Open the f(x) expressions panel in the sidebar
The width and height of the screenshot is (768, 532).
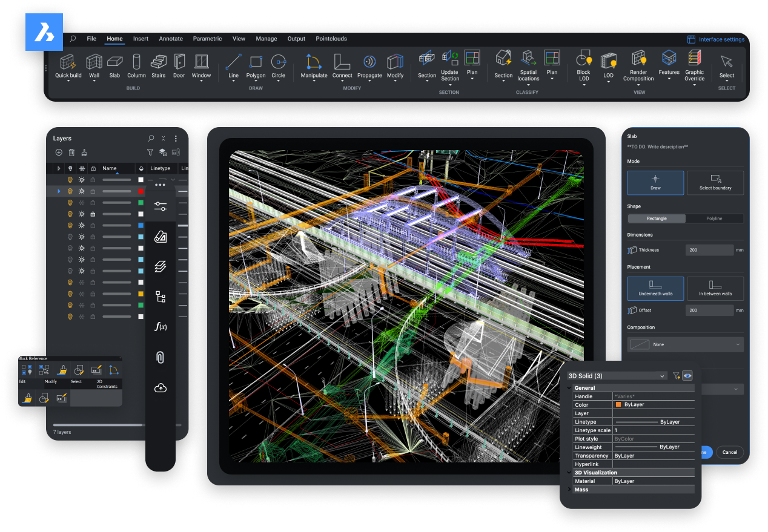pos(160,327)
